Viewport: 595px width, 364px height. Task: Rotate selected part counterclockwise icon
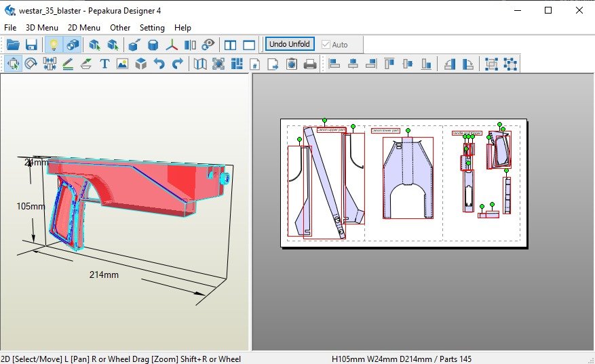450,63
